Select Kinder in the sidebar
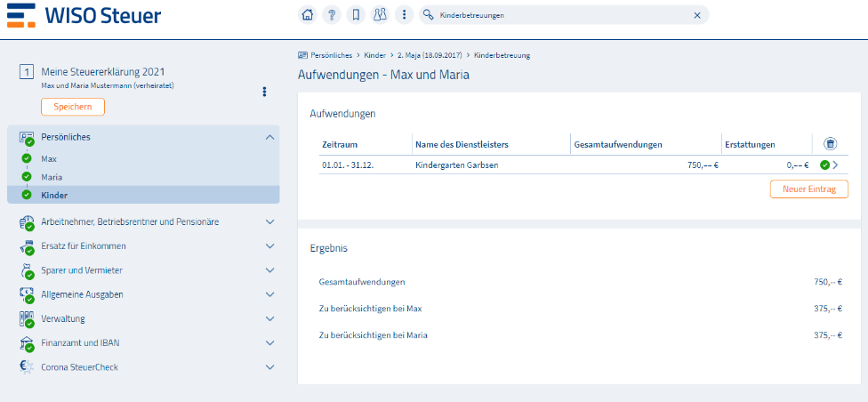 point(143,195)
